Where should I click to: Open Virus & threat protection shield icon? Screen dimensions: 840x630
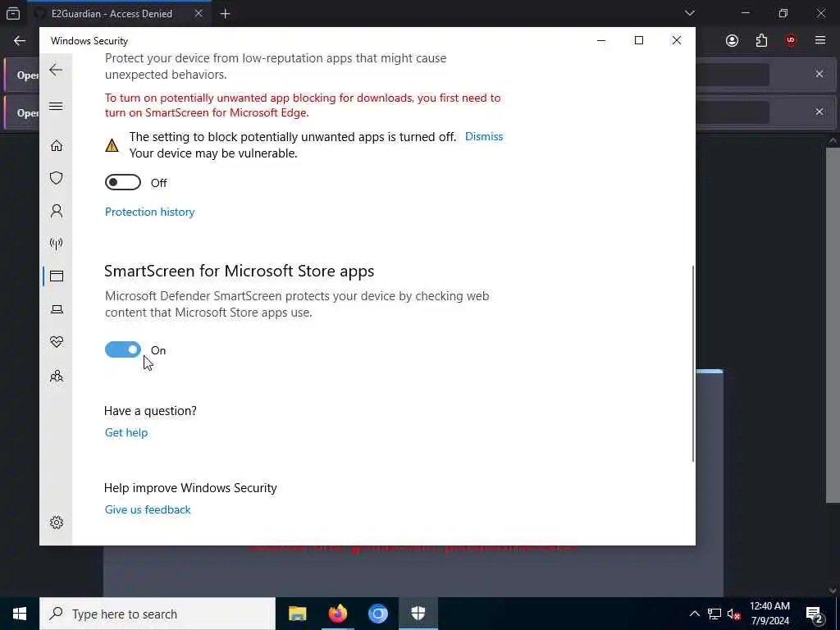(x=57, y=178)
